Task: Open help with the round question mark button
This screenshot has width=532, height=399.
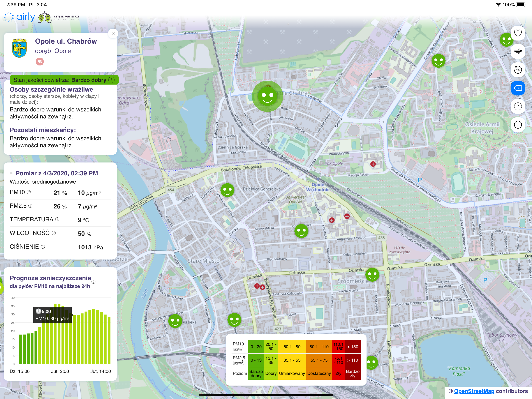Action: 518,106
